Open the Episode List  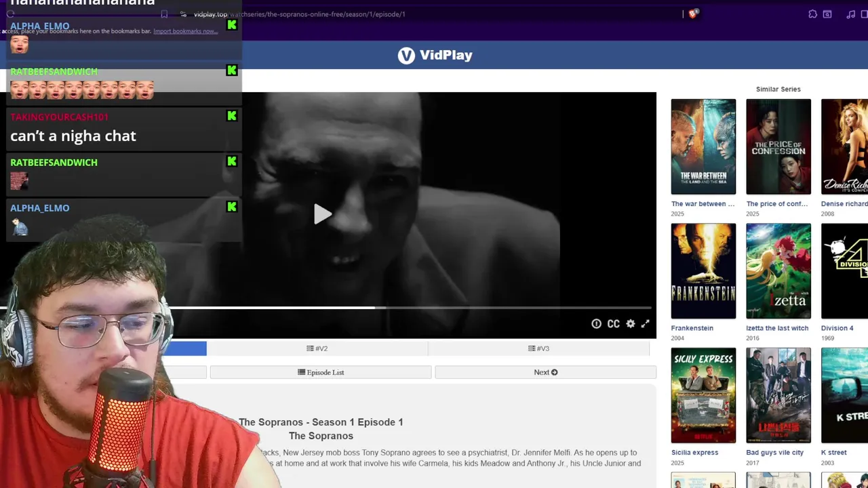[321, 372]
